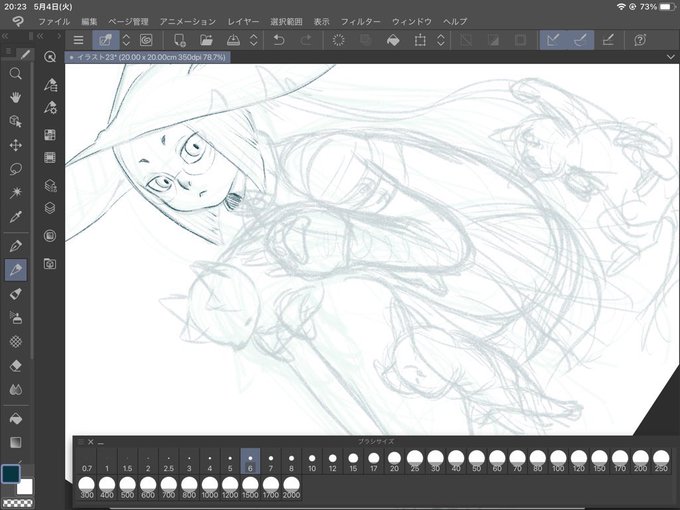This screenshot has width=680, height=510.
Task: Set brush size to 2000
Action: [x=291, y=488]
